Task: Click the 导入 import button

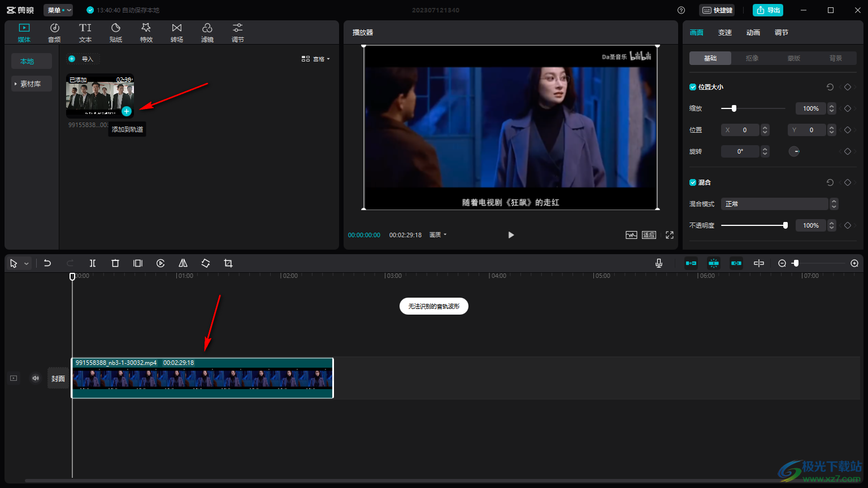Action: 83,59
